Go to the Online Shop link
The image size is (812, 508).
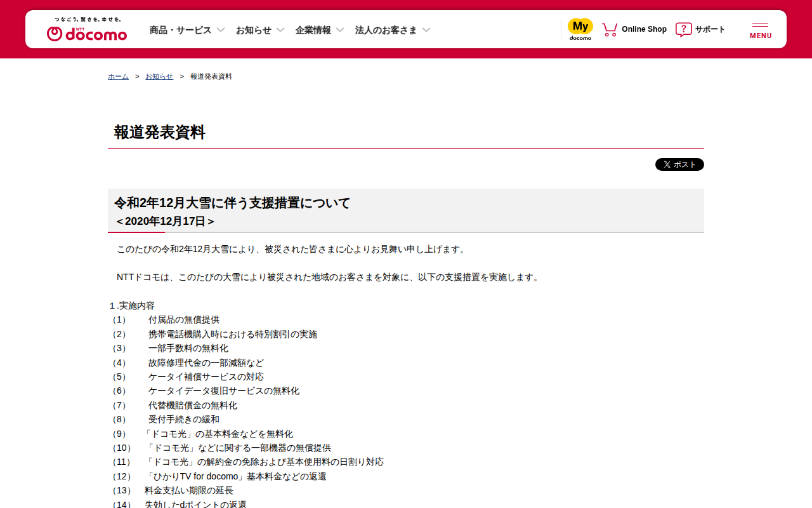tap(644, 29)
